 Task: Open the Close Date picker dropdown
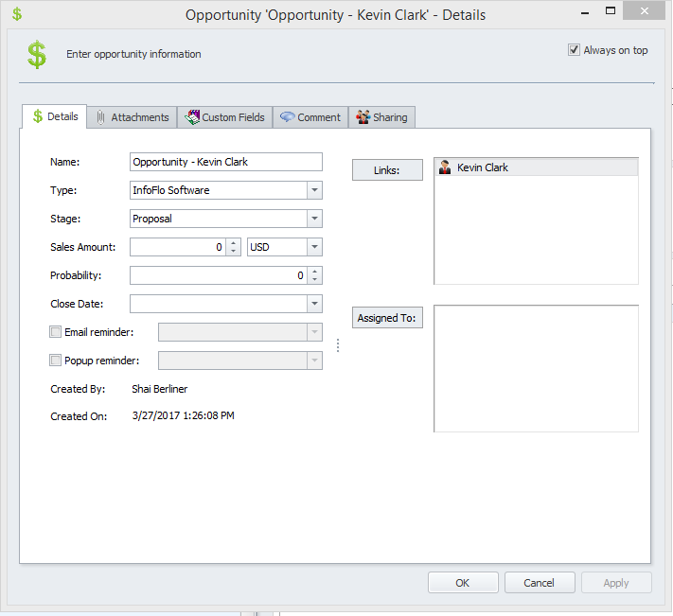coord(314,304)
